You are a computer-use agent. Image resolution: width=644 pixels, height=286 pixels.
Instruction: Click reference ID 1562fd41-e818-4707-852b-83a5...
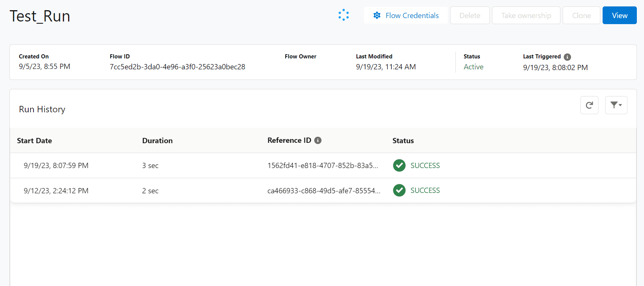point(323,165)
